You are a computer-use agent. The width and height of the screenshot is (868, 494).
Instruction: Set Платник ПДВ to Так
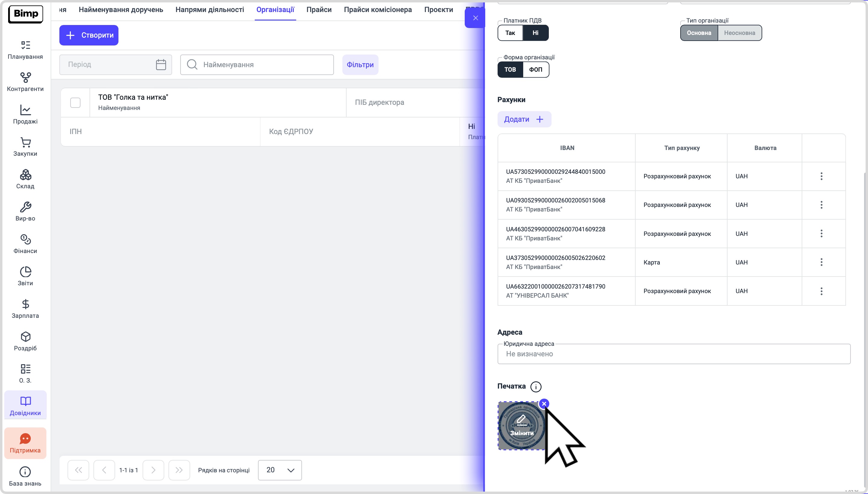pos(510,33)
